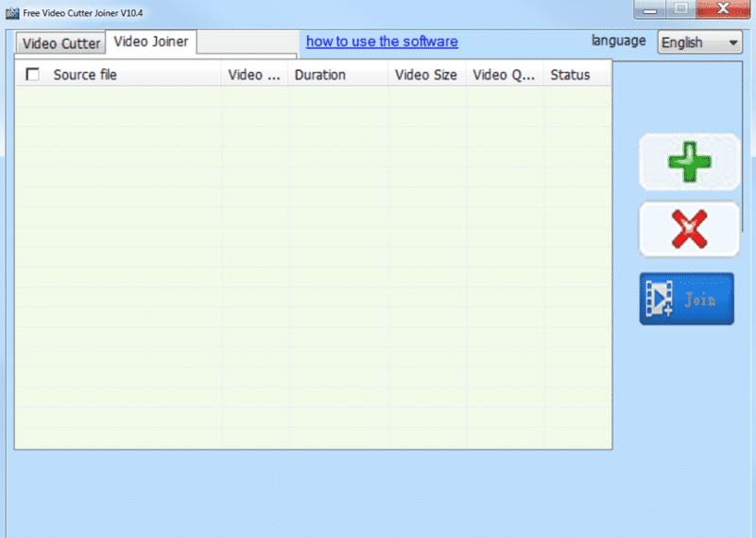Minimize the Free Video Cutter Joiner window
This screenshot has height=538, width=756.
649,9
